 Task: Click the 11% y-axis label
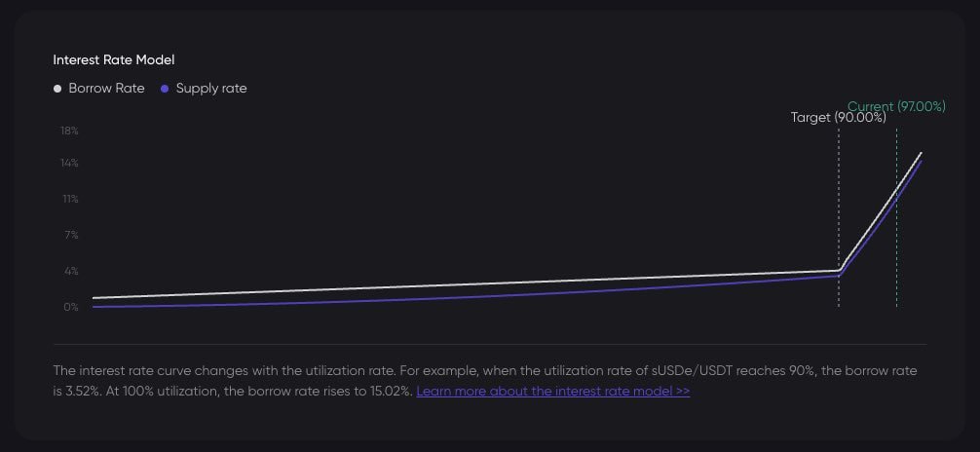pyautogui.click(x=70, y=199)
